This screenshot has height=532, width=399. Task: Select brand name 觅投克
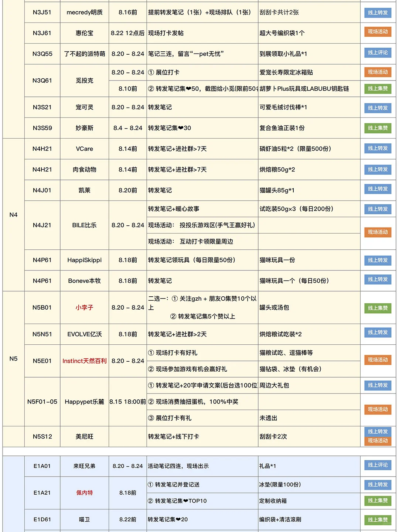[85, 81]
